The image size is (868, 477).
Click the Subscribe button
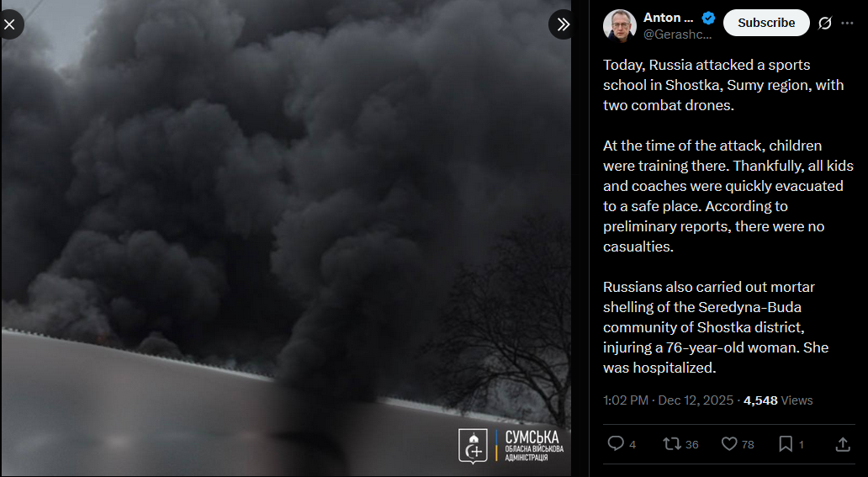click(766, 23)
